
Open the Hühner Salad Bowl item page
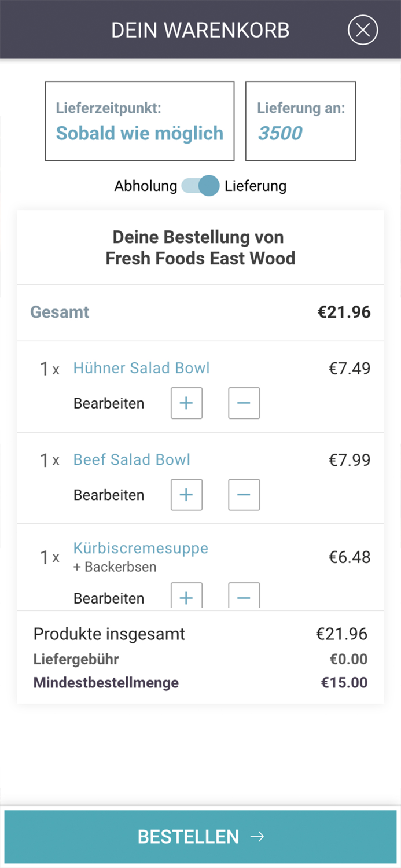[141, 368]
